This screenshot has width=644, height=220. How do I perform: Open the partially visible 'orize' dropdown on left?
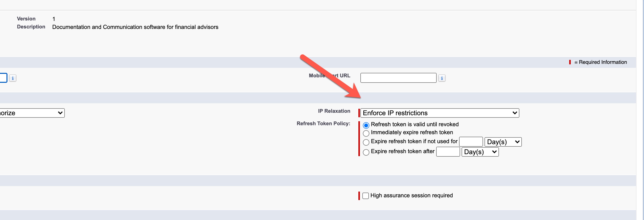click(32, 113)
